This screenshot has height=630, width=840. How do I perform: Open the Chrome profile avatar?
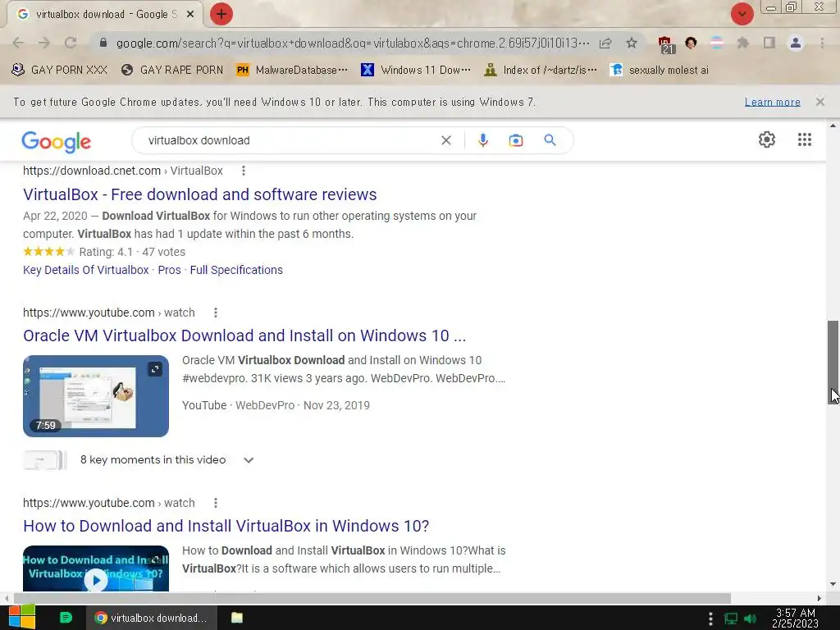pos(796,43)
